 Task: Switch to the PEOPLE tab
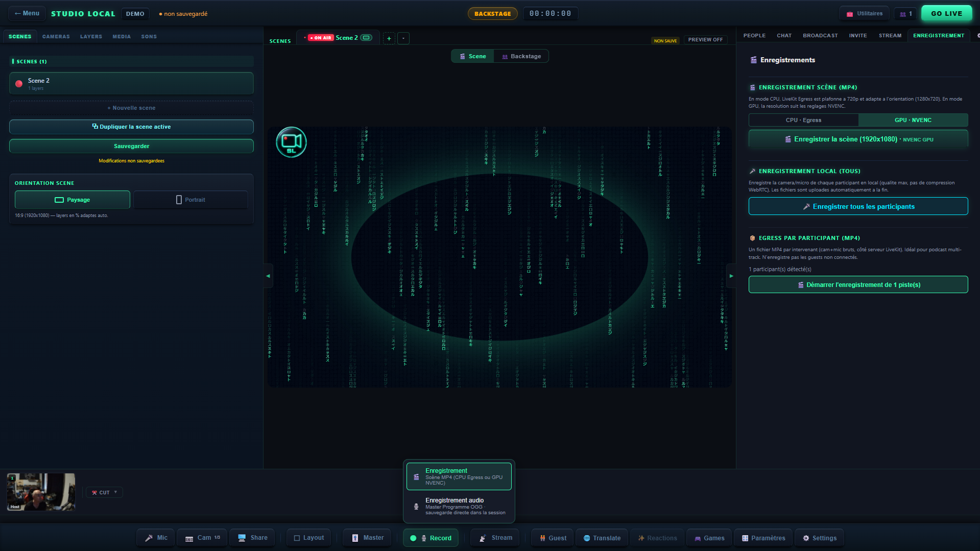(x=754, y=36)
